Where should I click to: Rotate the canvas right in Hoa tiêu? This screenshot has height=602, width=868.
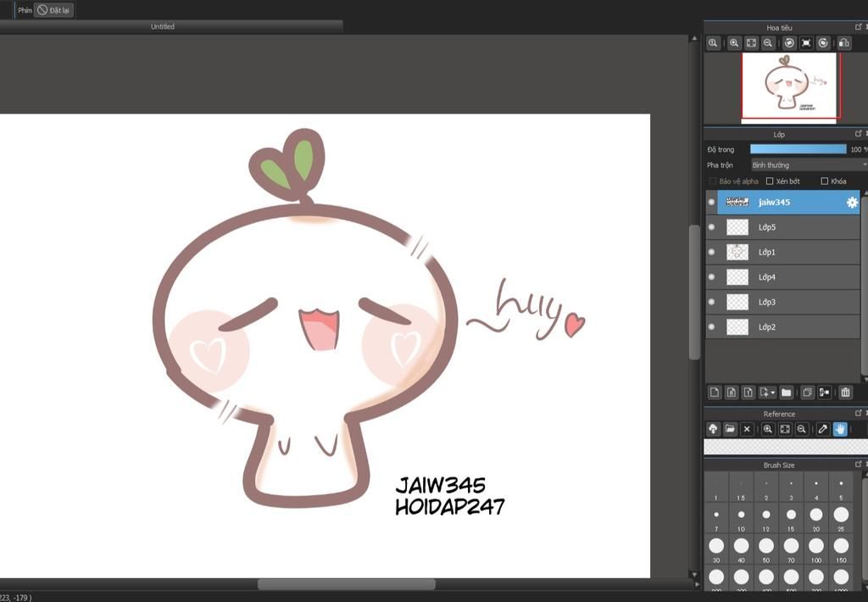coord(823,42)
